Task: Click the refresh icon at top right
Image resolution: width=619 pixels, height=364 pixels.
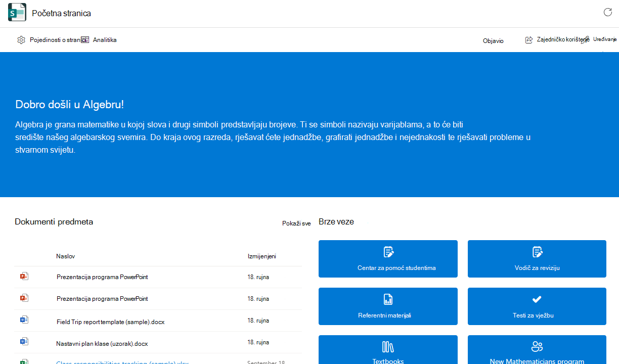Action: pyautogui.click(x=608, y=12)
